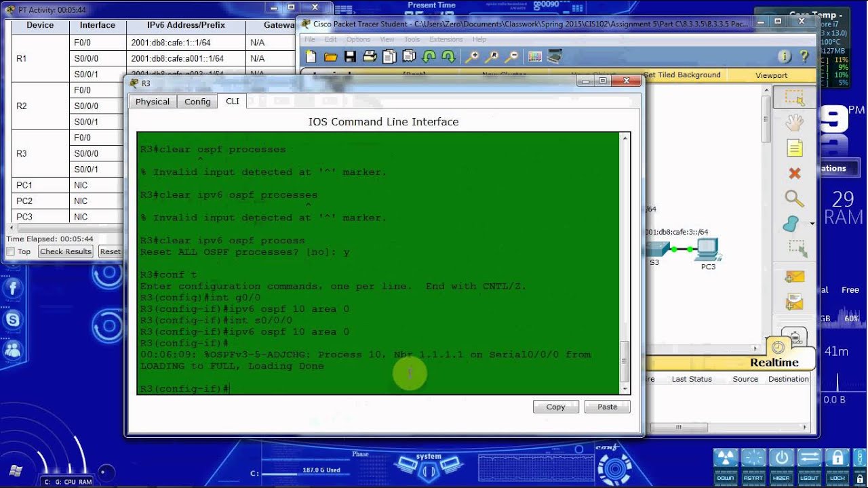Screen dimensions: 868x488
Task: Open the View menu in Packet Tracer
Action: pos(387,39)
